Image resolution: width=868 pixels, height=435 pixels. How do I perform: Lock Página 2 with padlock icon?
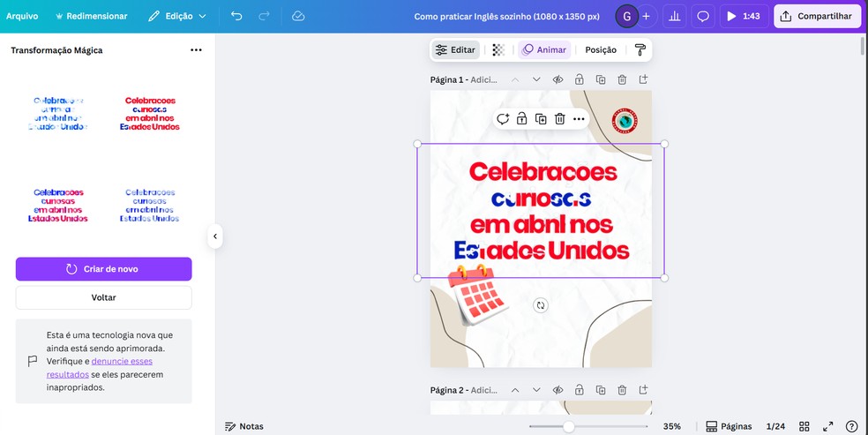(579, 390)
